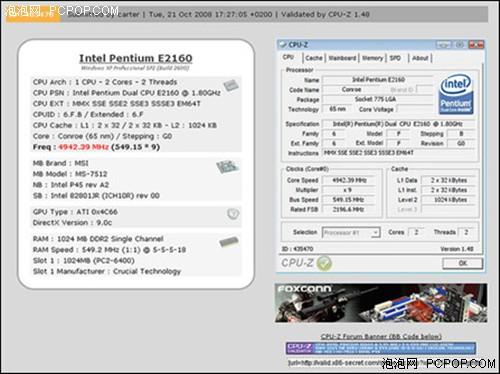Open the Processor #1 selection dropdown
Viewport: 500px width, 374px height.
351,232
